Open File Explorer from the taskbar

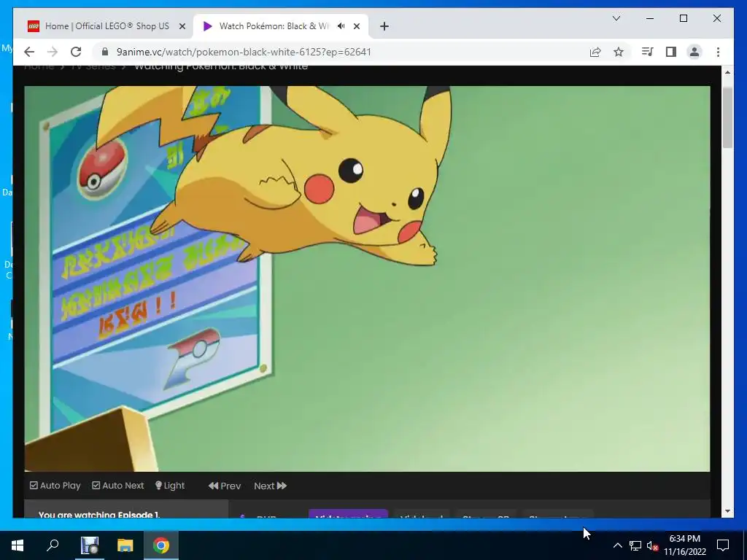tap(125, 545)
